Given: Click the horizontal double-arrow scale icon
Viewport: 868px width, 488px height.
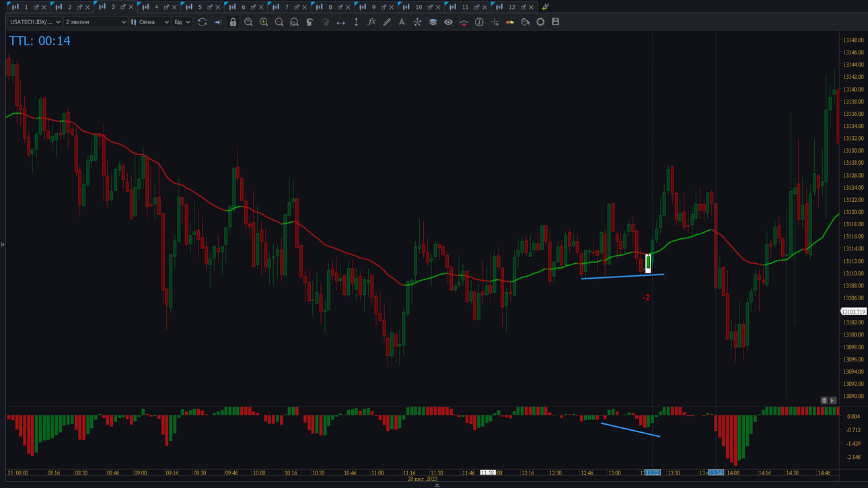Looking at the screenshot, I should (x=340, y=22).
